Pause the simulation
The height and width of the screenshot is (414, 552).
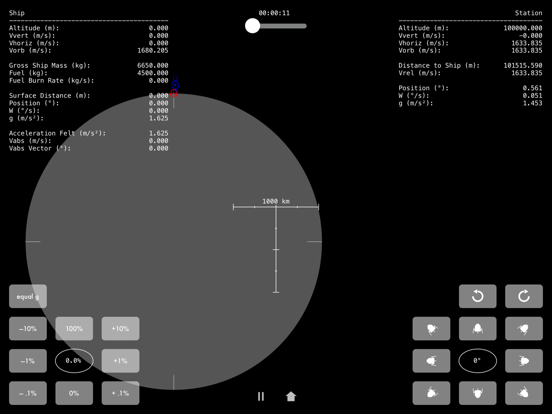[x=261, y=396]
